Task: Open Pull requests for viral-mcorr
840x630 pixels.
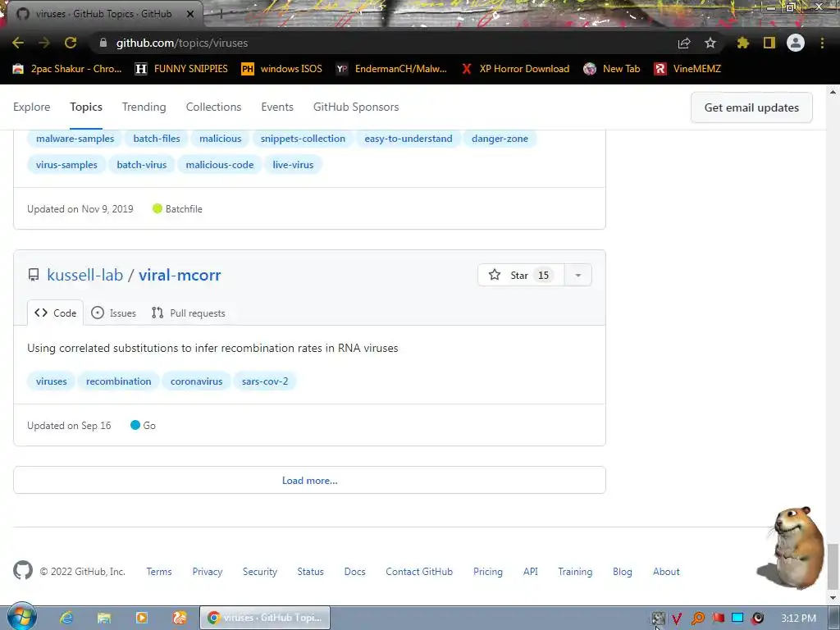Action: point(189,313)
